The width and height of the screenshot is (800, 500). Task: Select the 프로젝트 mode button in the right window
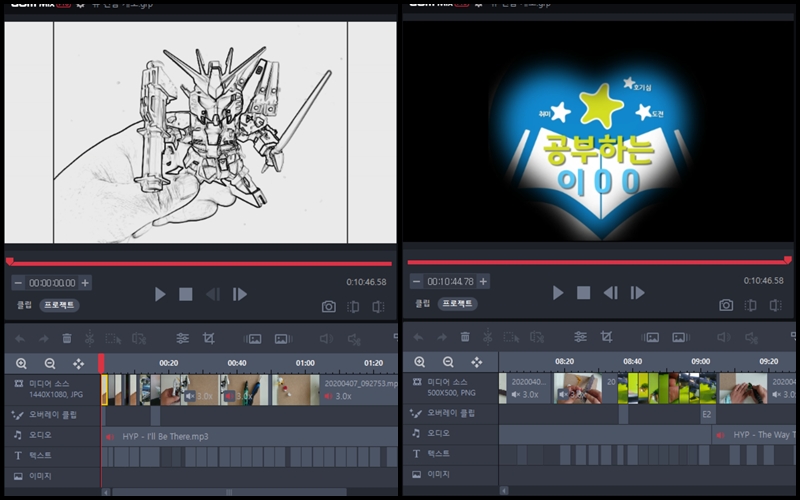(457, 304)
